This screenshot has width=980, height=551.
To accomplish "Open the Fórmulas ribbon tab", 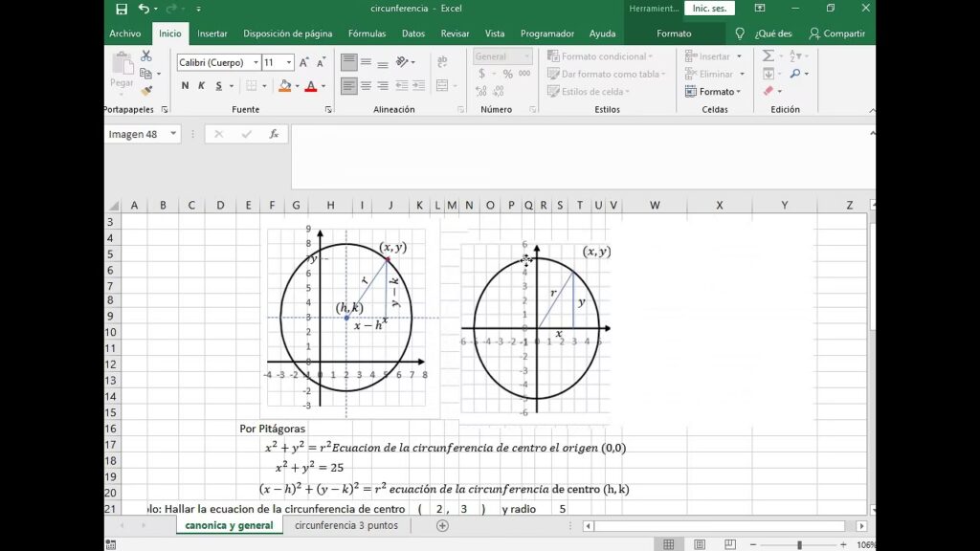I will 367,33.
